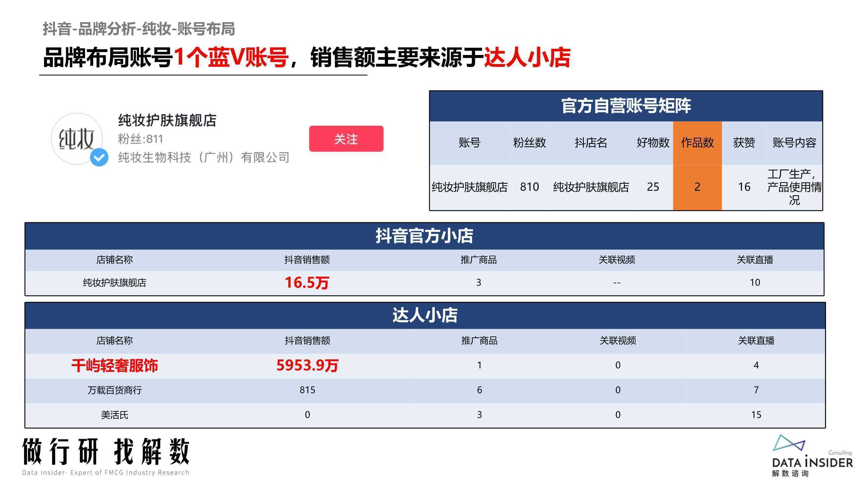Select the sales value 815
This screenshot has width=868, height=488.
307,390
